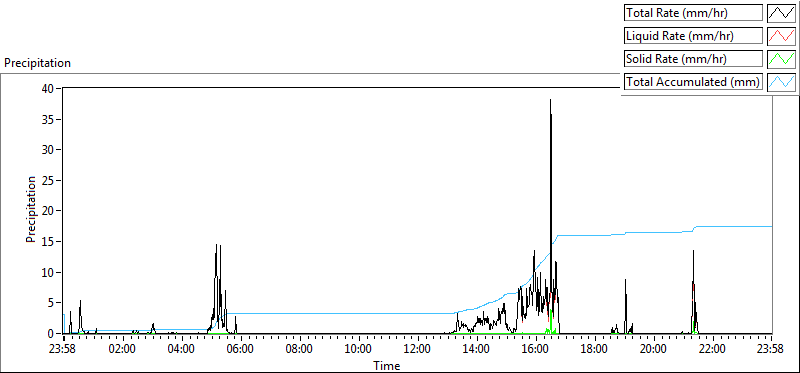Click the Precipitation graph caption above the plot
800x373 pixels.
(37, 63)
